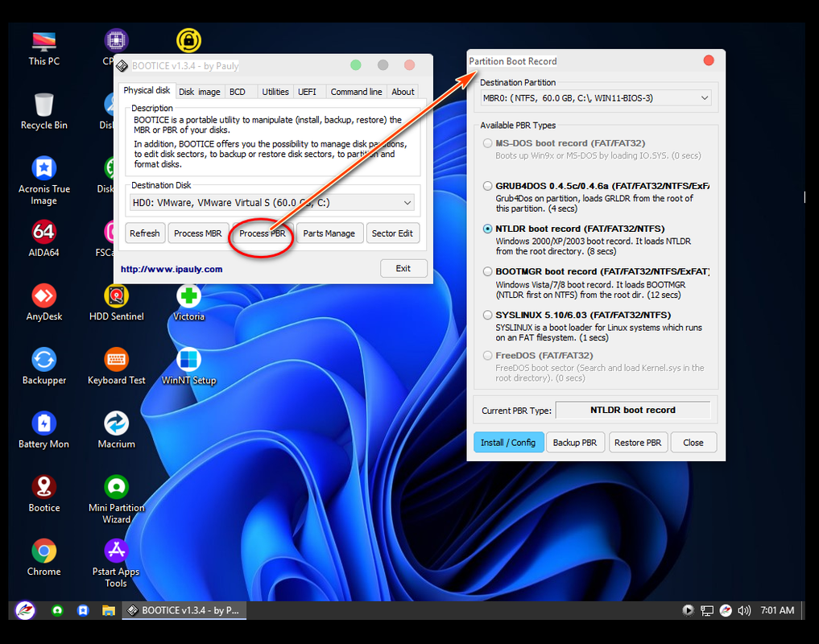Open Backupper desktop icon
This screenshot has width=819, height=644.
43,366
